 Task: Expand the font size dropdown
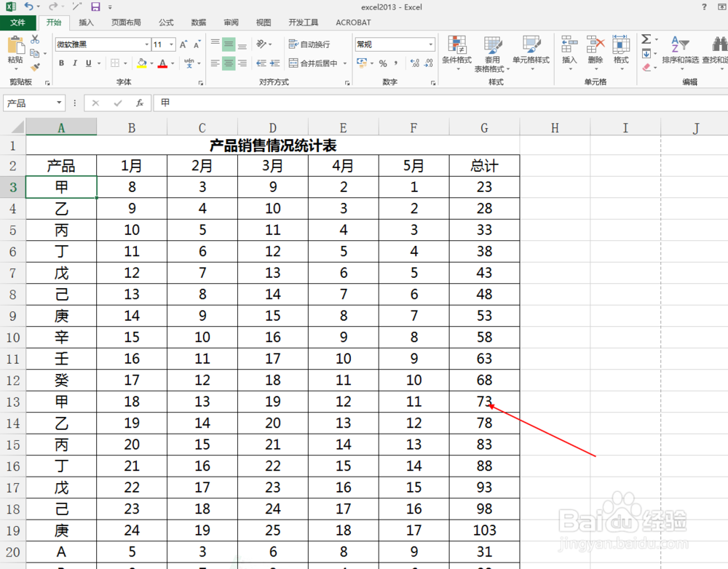click(170, 44)
